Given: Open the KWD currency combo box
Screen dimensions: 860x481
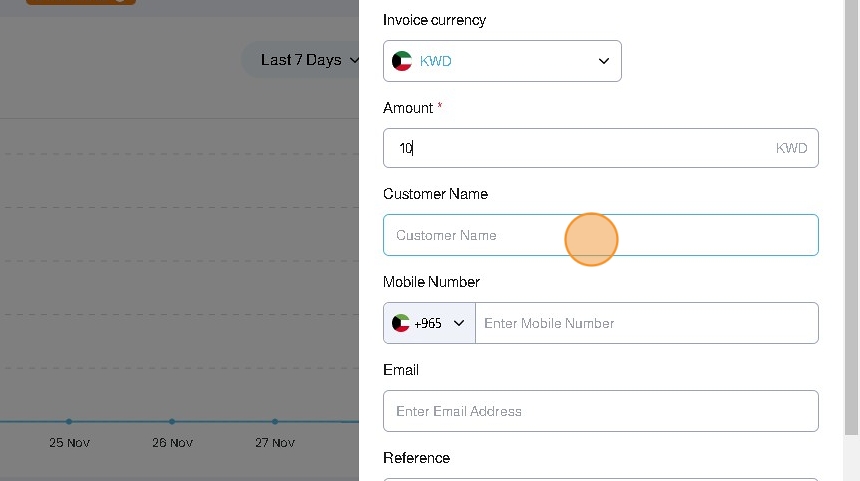Looking at the screenshot, I should (x=502, y=61).
